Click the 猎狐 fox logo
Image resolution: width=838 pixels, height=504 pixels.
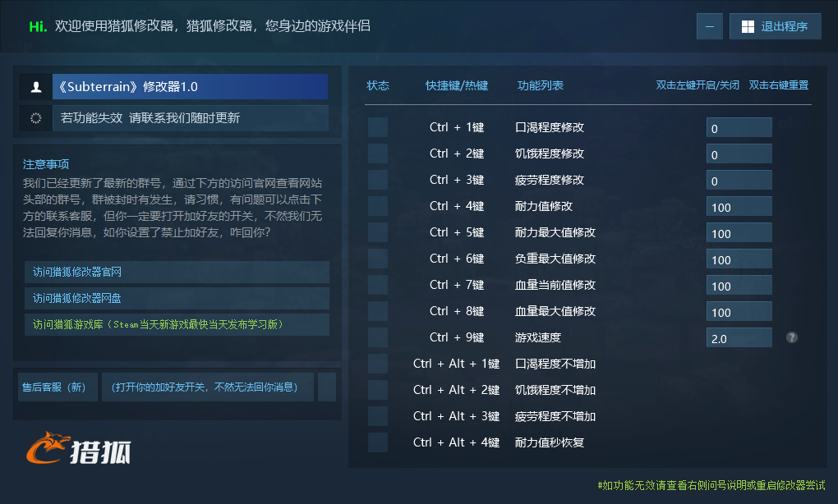tap(79, 447)
